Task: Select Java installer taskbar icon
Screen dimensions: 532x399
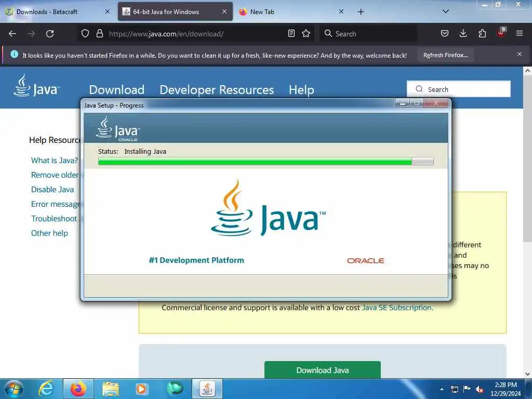Action: pyautogui.click(x=207, y=389)
